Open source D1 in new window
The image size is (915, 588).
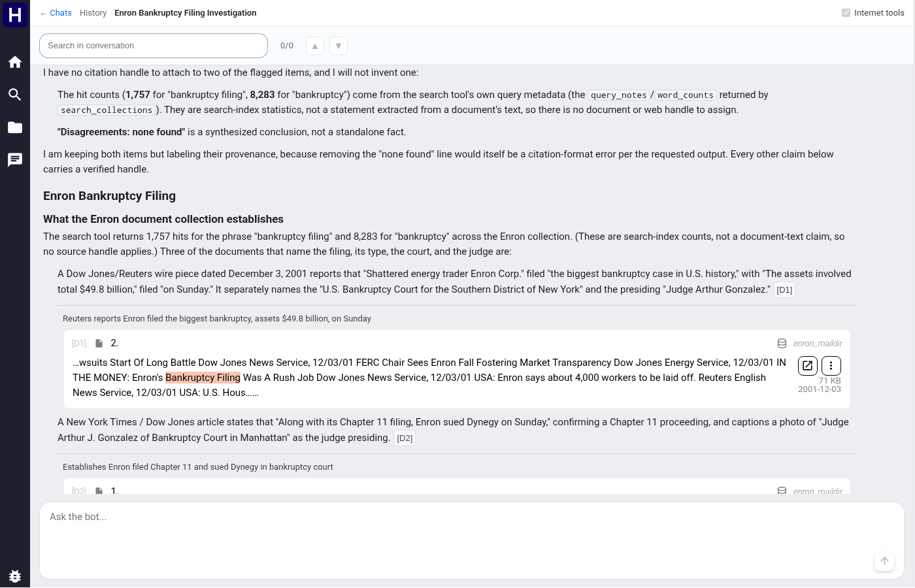(808, 366)
